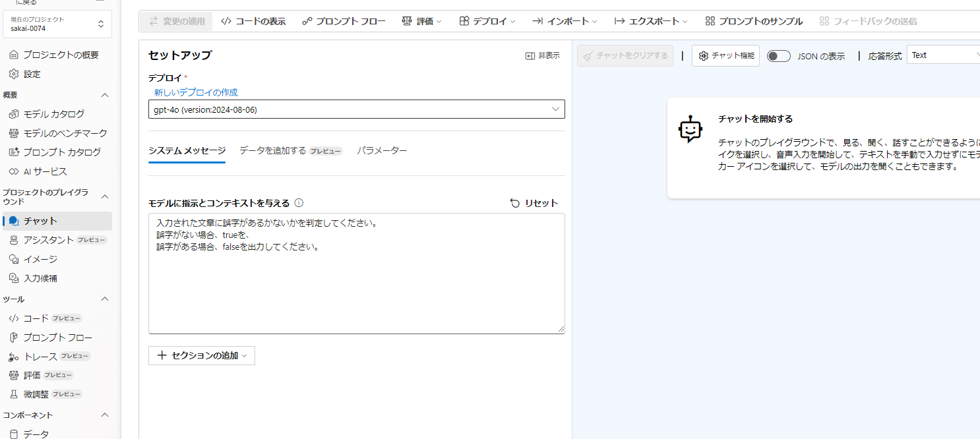Viewport: 980px width, 439px height.
Task: Collapse the 概要 sidebar section
Action: 105,95
